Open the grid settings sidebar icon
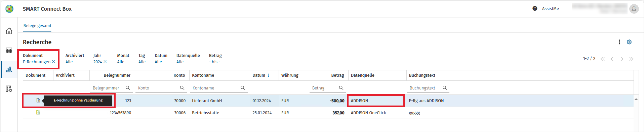644x132 pixels. 9,89
